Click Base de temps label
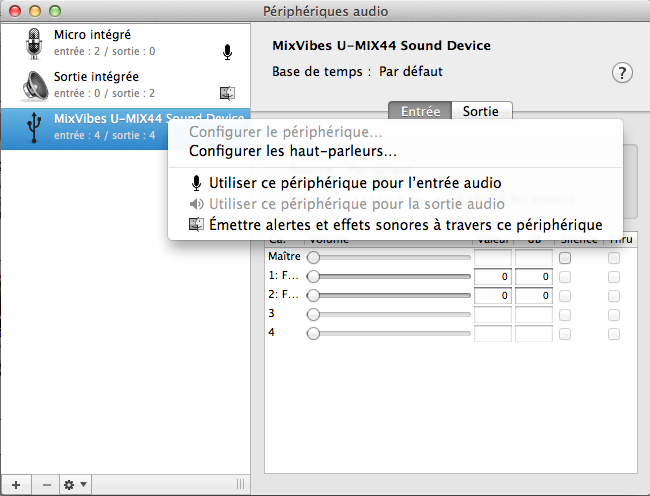 (x=322, y=72)
